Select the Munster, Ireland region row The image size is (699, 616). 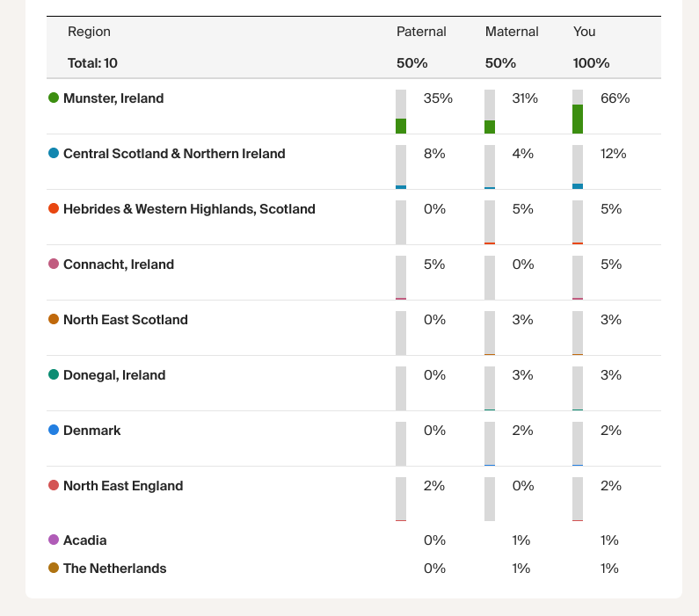pos(113,98)
